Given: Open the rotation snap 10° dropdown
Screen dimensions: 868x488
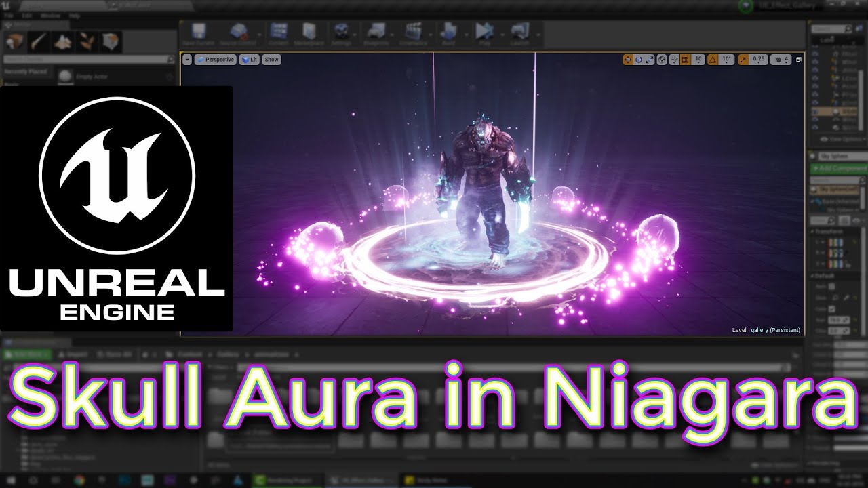Looking at the screenshot, I should coord(726,60).
